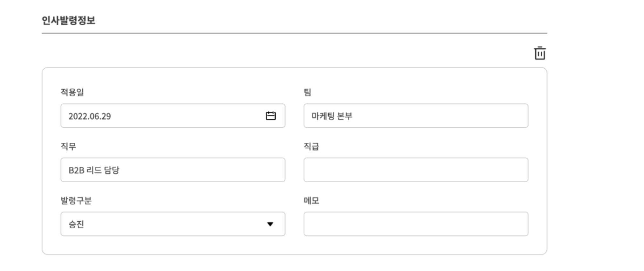Screen dimensions: 644x271
Task: Click the trash delete icon
Action: coord(539,53)
